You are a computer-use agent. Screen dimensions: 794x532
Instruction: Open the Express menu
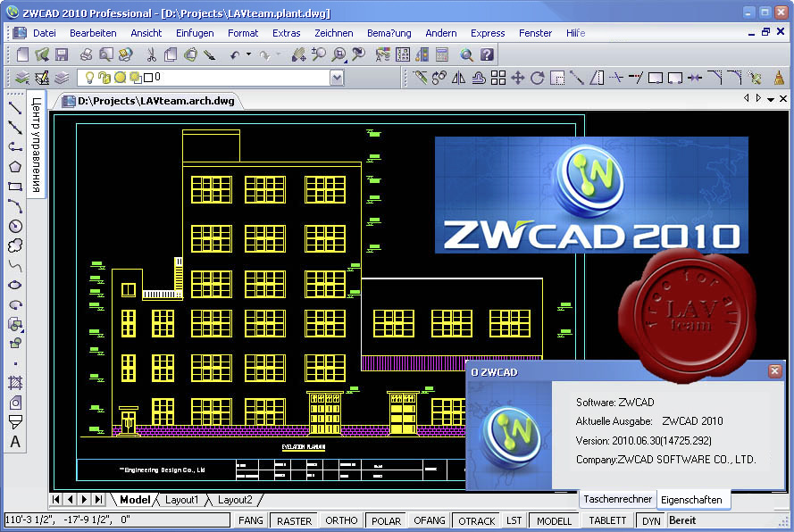click(488, 33)
